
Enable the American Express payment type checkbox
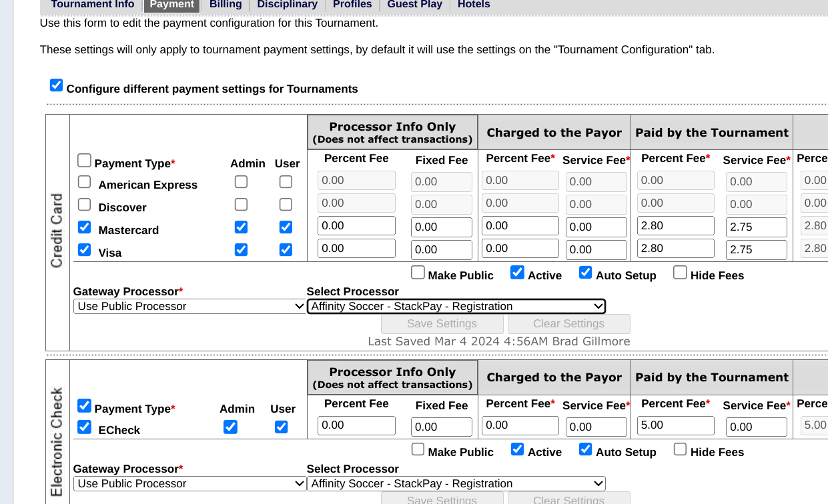pos(85,182)
